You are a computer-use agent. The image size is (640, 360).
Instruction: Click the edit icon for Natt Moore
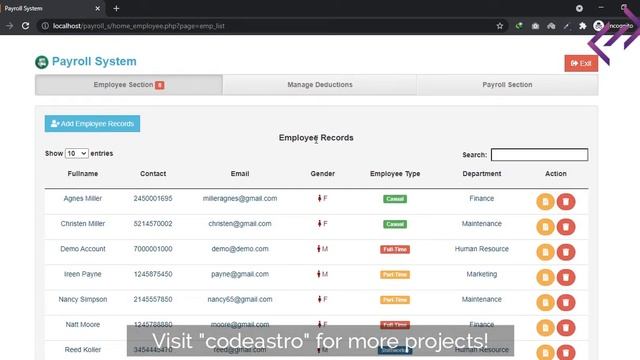point(545,328)
